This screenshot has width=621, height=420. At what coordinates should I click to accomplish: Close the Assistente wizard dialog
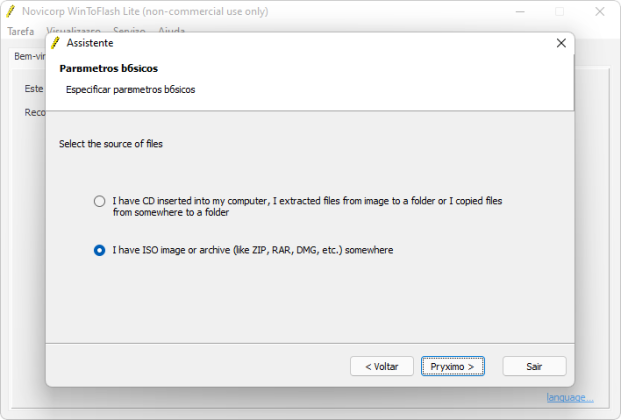561,43
